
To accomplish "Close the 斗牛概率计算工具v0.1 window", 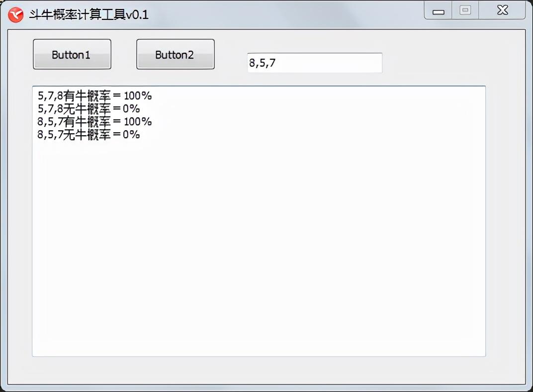I will pos(502,10).
